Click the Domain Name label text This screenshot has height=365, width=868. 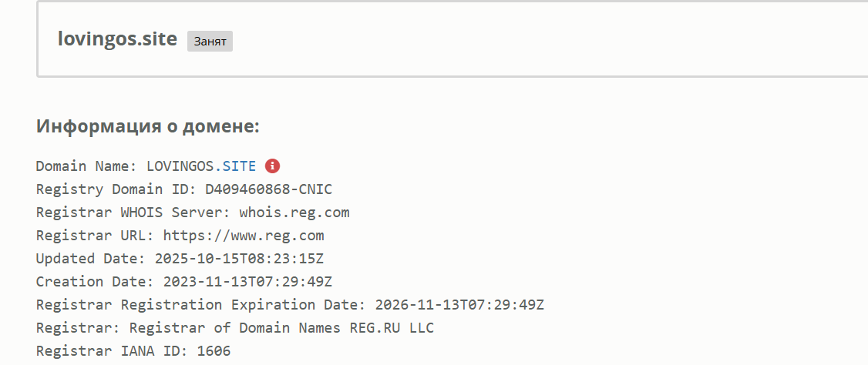point(86,166)
